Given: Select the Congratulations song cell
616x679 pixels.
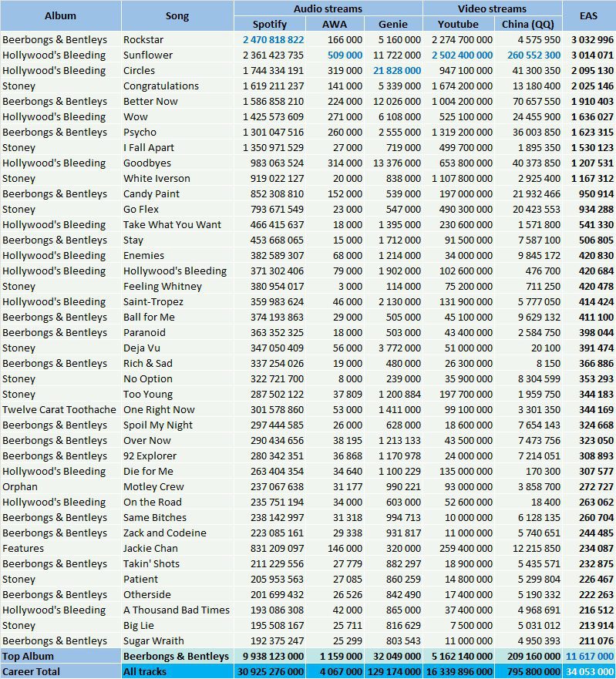Looking at the screenshot, I should click(177, 86).
